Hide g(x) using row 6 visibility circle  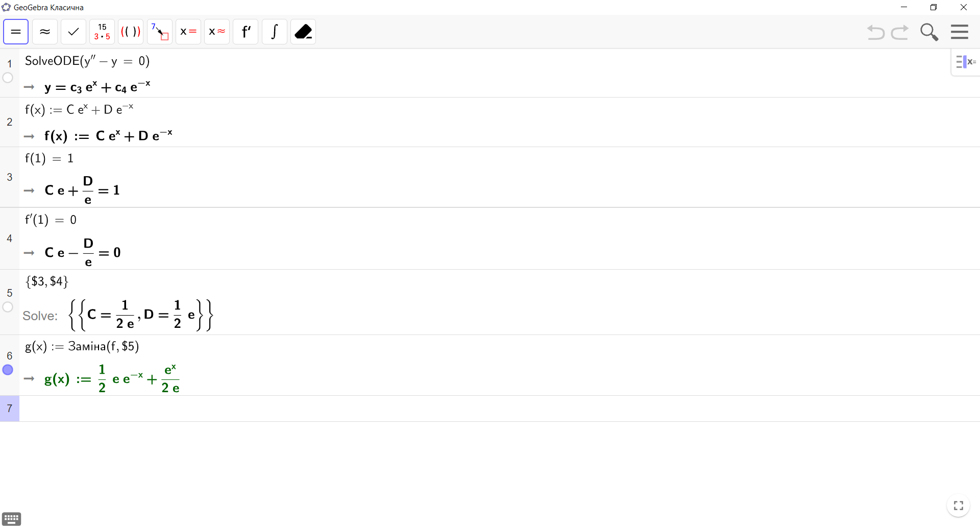(x=8, y=370)
